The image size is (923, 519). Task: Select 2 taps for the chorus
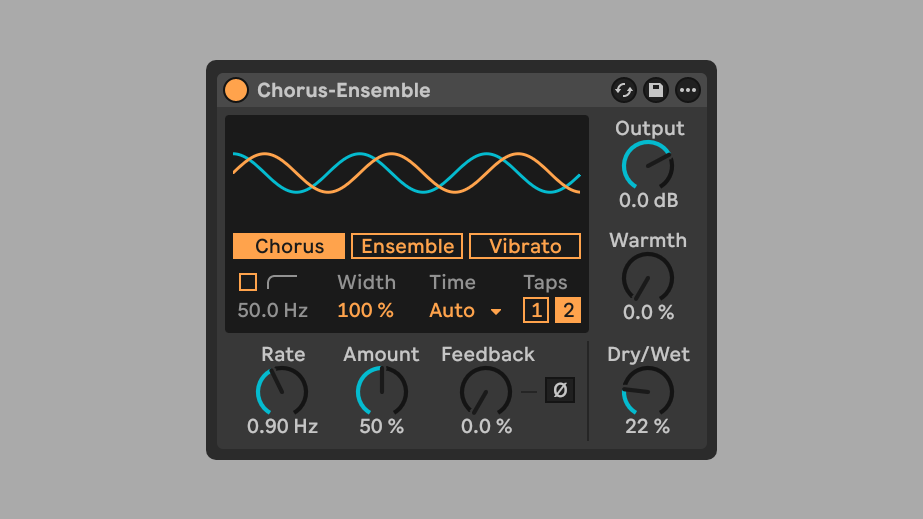point(568,310)
